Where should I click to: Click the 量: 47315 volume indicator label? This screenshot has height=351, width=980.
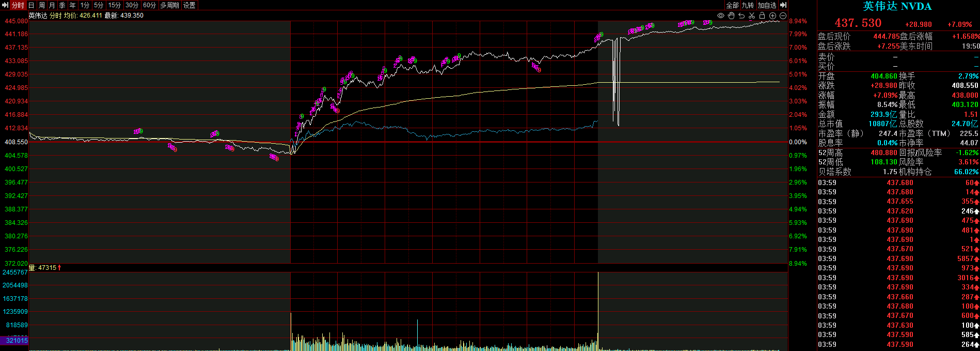click(x=45, y=267)
